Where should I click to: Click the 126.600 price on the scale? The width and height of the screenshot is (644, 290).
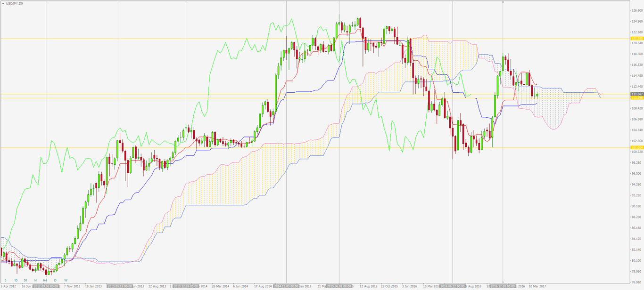coord(636,10)
